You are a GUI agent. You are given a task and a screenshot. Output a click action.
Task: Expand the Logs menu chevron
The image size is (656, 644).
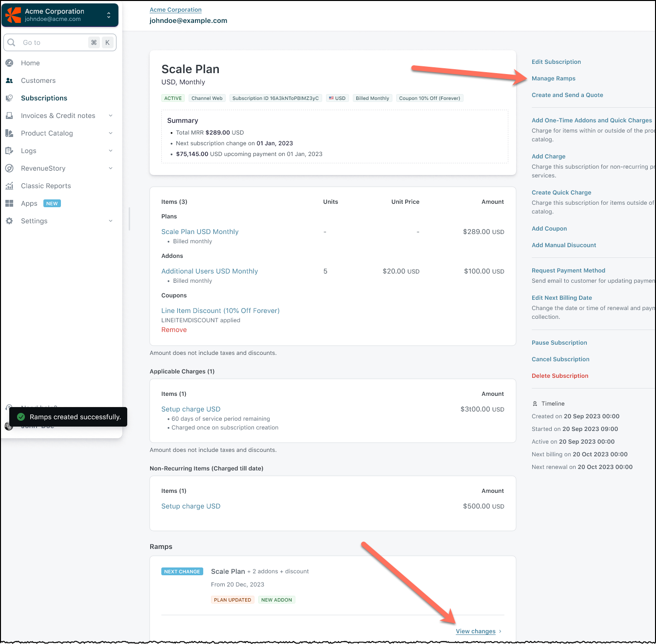click(x=111, y=151)
